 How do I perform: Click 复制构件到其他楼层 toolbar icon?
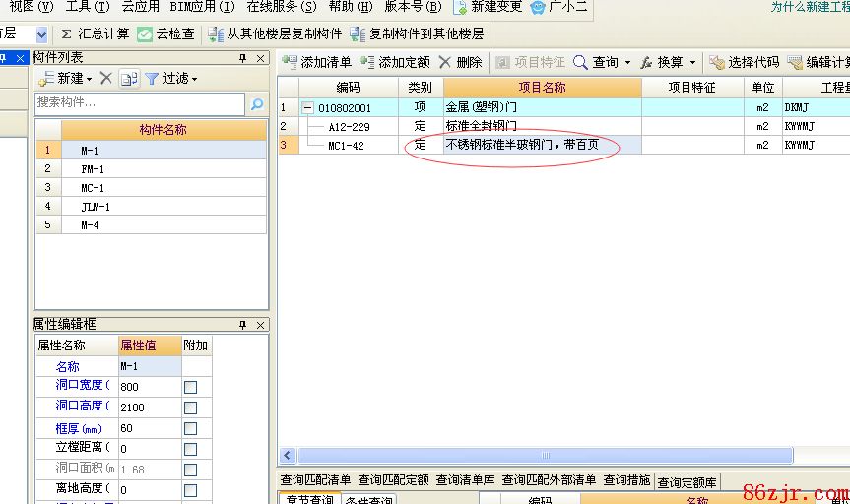(359, 33)
